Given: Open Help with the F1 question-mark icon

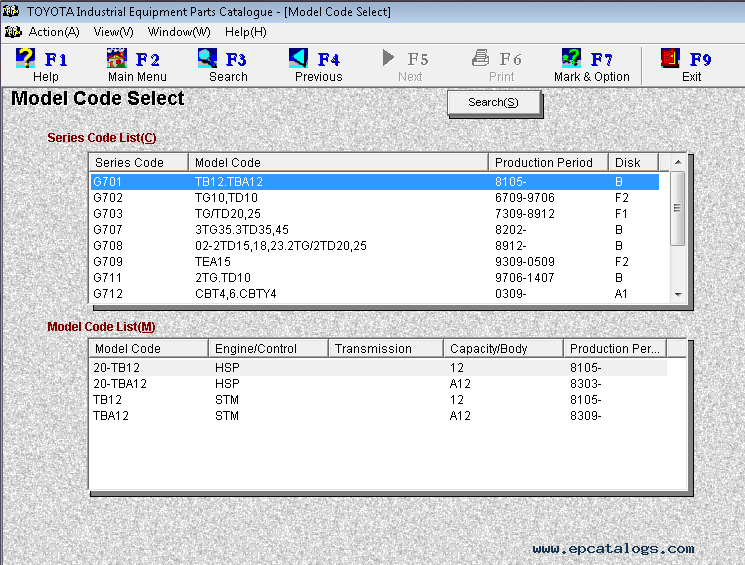Looking at the screenshot, I should point(25,58).
